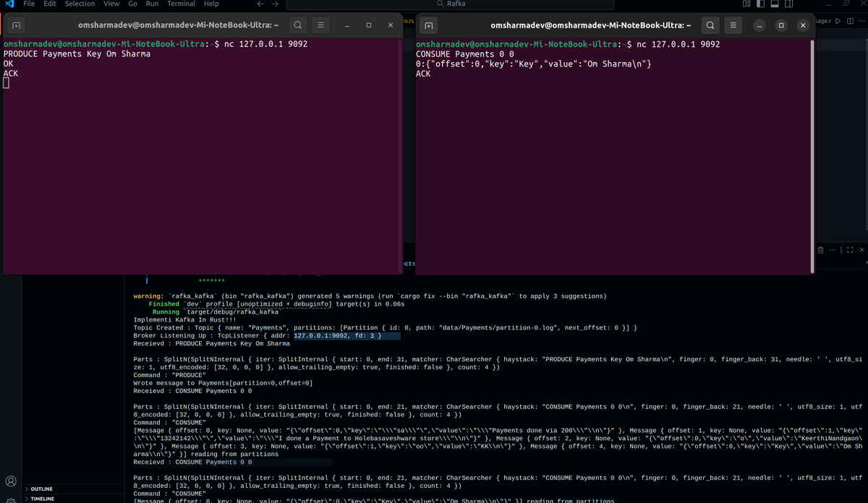
Task: Click 'Wrote message to Payments[partition=0,offset=0]' line
Action: [223, 383]
